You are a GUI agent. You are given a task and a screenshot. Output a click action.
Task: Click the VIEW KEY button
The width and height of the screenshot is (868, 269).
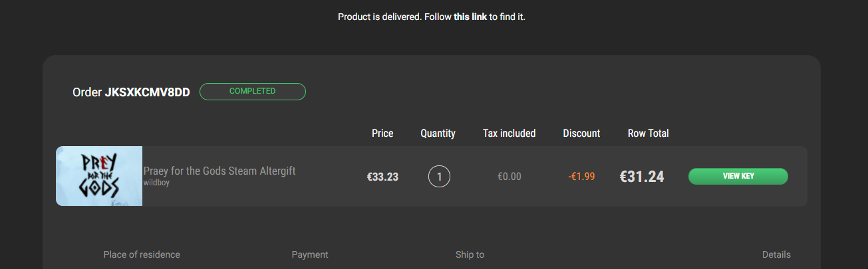(738, 176)
